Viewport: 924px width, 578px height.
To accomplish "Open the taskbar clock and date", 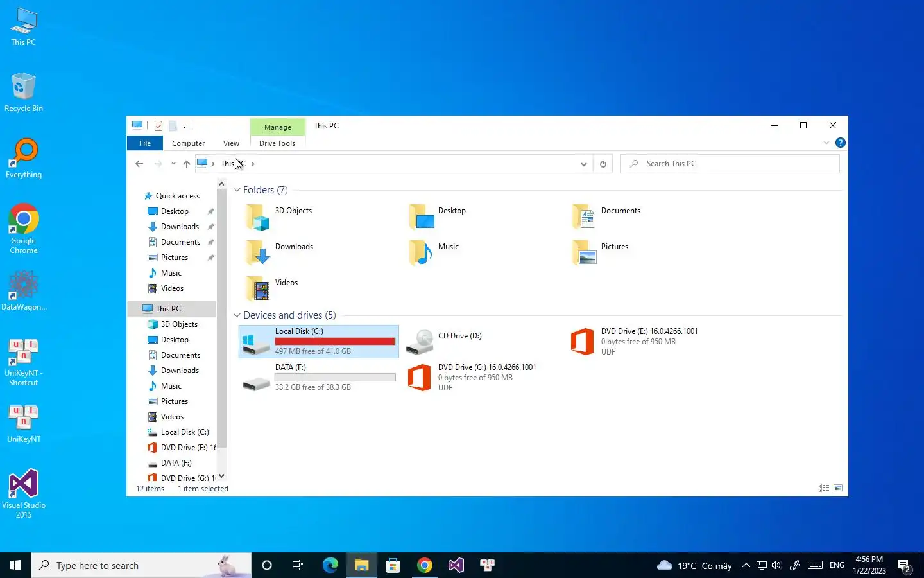I will 869,565.
